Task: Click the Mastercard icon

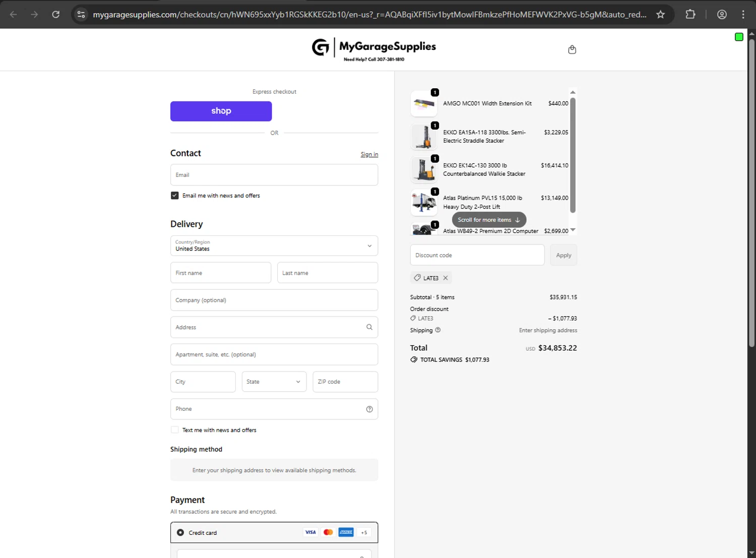Action: pos(328,532)
